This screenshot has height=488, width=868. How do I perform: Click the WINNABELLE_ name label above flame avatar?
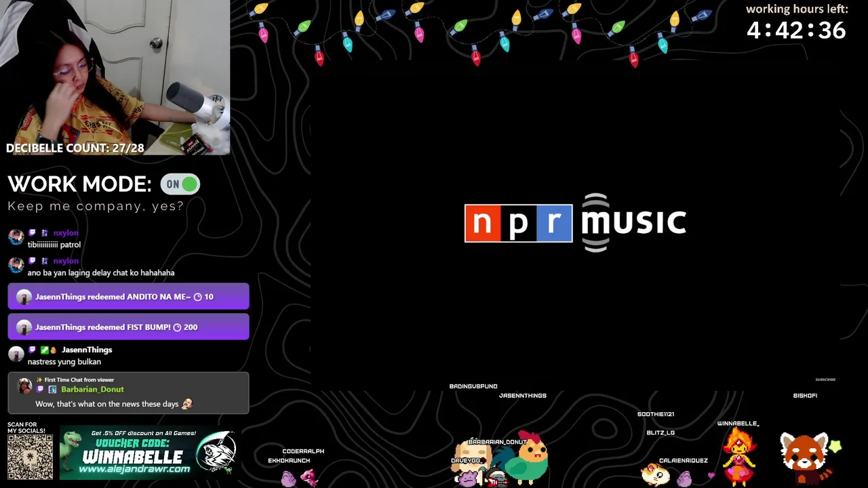point(738,424)
